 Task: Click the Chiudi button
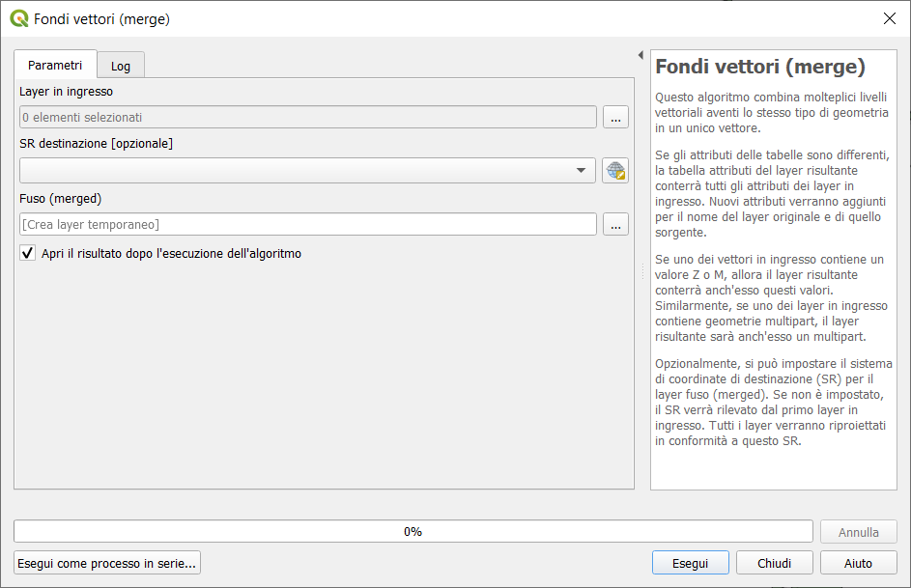(774, 563)
